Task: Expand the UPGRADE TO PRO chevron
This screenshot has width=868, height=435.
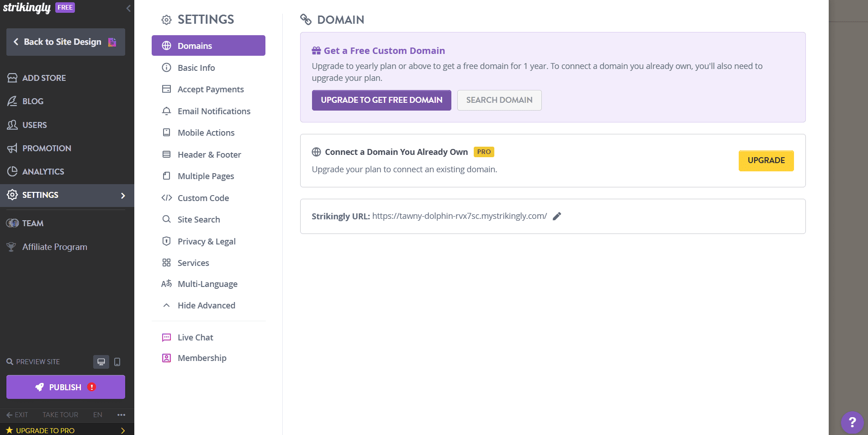Action: pos(123,430)
